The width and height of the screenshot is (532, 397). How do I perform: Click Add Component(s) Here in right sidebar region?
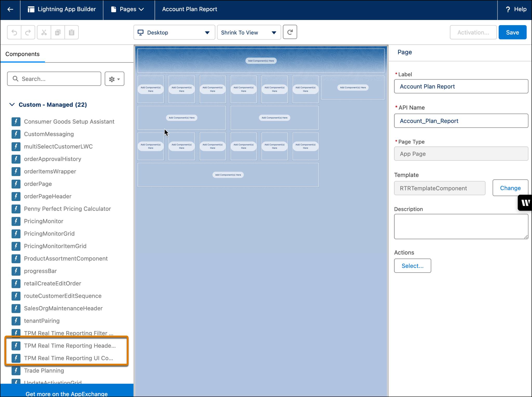[x=353, y=88]
